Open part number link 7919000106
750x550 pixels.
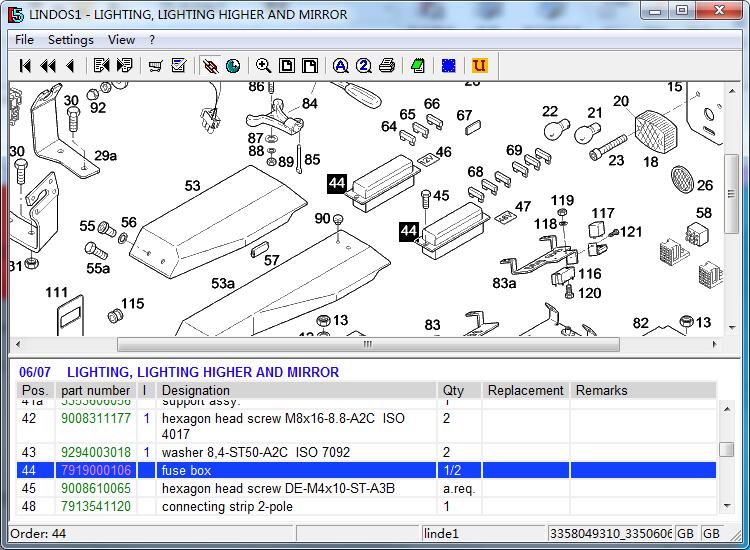click(96, 470)
